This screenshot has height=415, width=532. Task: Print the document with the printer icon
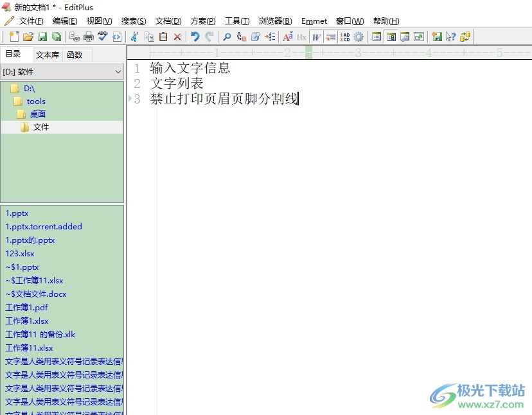89,37
